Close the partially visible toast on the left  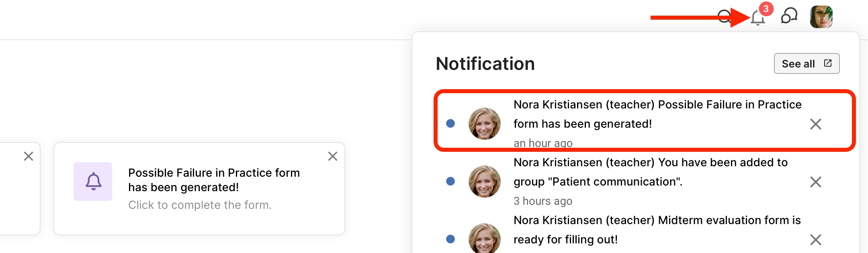pyautogui.click(x=29, y=156)
